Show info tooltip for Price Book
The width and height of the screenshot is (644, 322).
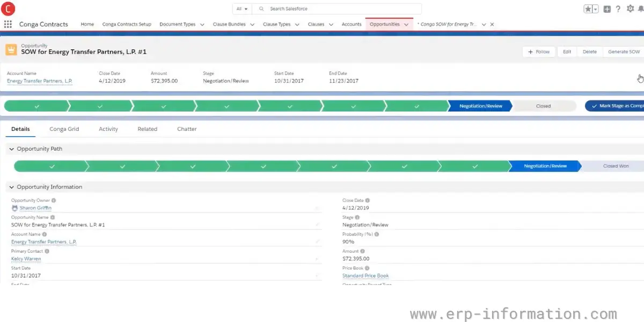pyautogui.click(x=368, y=268)
